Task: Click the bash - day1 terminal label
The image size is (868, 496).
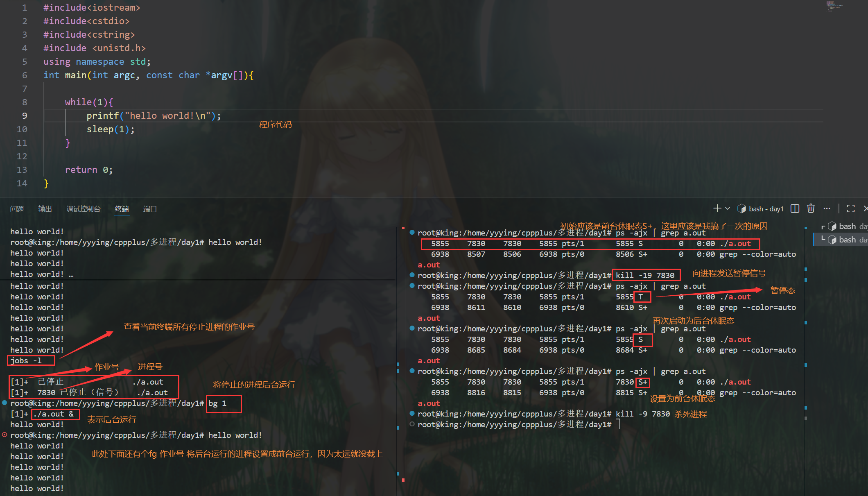Action: point(766,209)
